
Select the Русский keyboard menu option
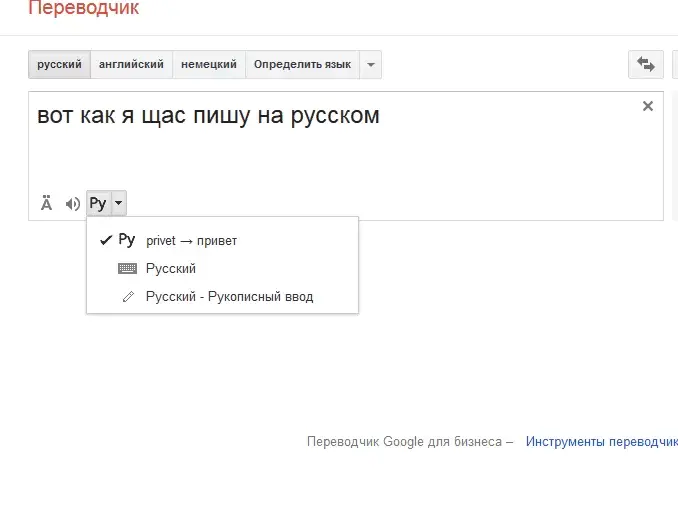222,268
